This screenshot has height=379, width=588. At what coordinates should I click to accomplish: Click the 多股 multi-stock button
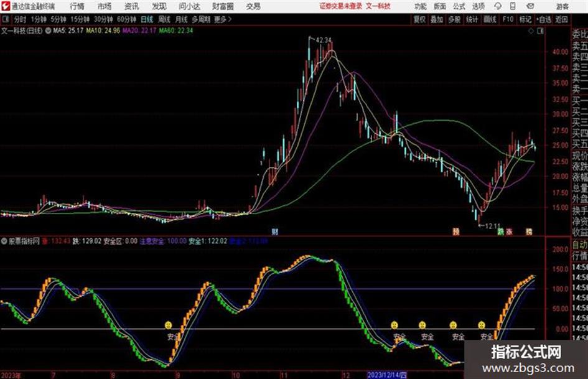point(454,19)
